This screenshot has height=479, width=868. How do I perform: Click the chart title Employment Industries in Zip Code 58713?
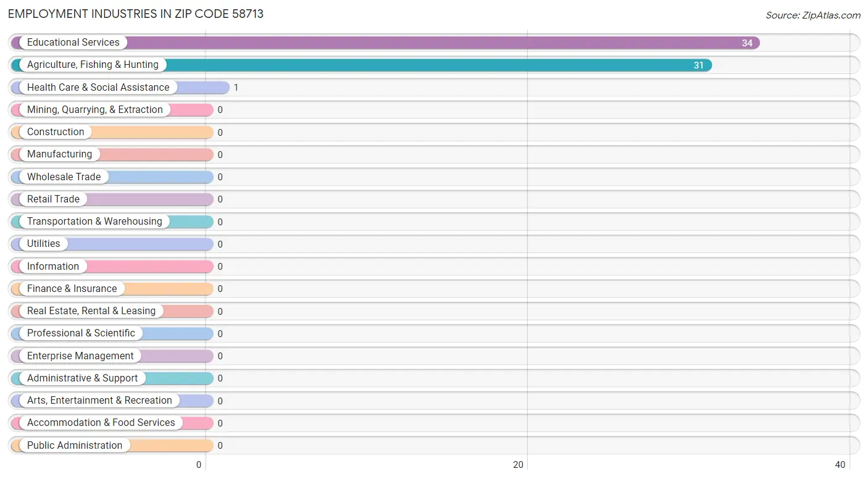136,14
